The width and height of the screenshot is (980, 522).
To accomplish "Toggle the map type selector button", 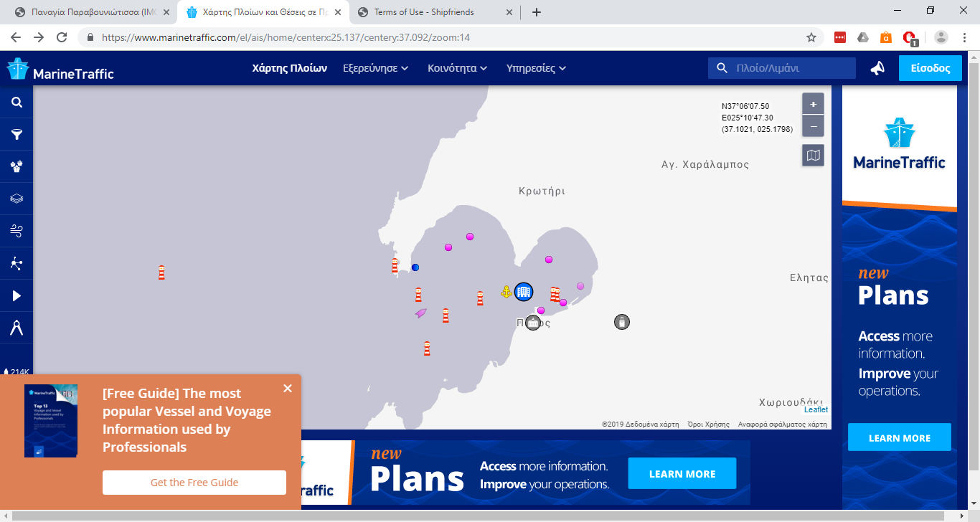I will 813,155.
